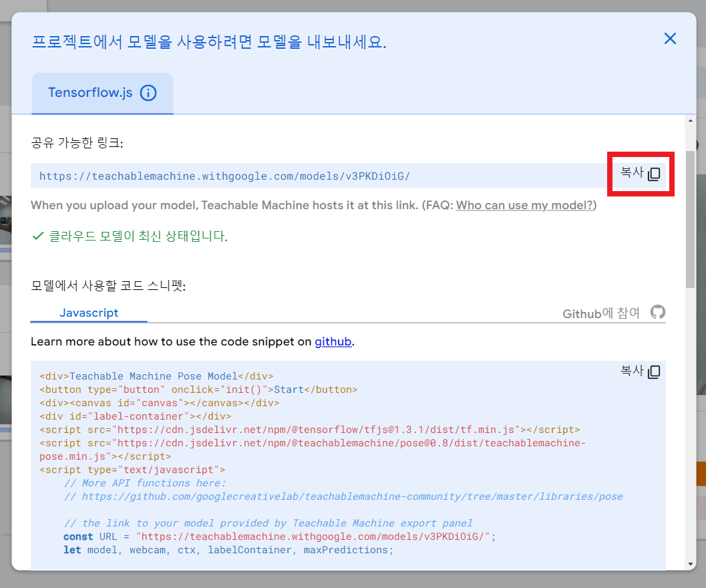Screen dimensions: 706x588
Task: Click the '공유 가능한 링크:' label
Action: [x=77, y=143]
